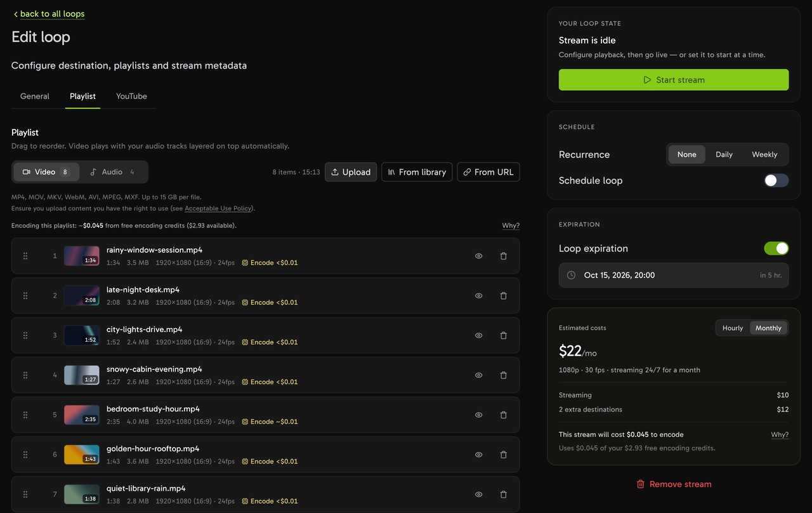The image size is (812, 513).
Task: Click the eye icon for late-night-desk.mp4
Action: 479,296
